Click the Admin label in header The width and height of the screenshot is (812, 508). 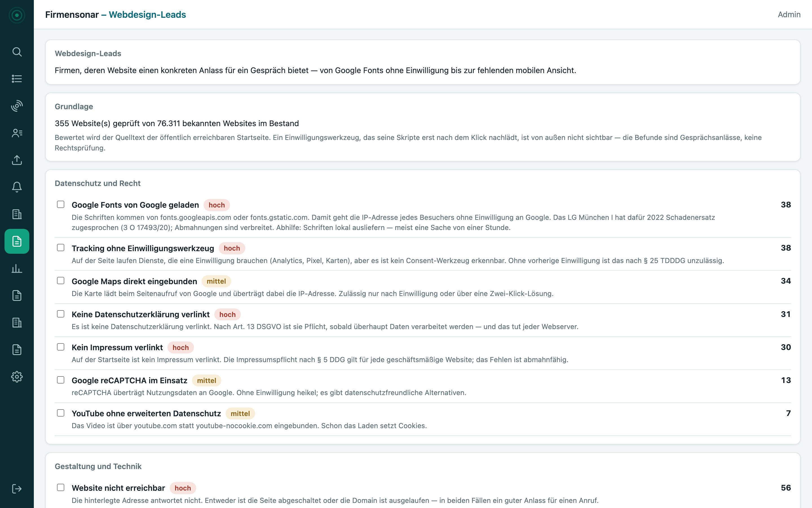(x=789, y=14)
